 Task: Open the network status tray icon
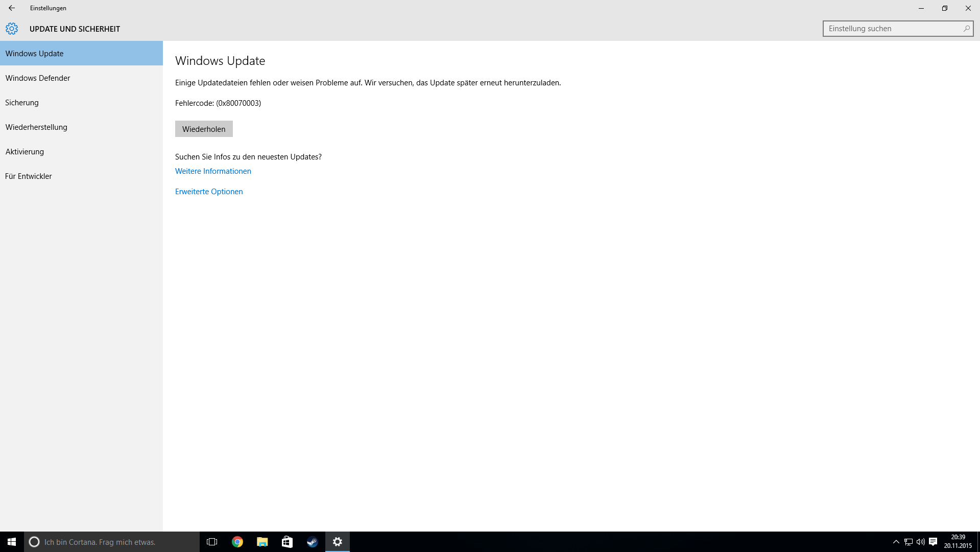point(909,542)
